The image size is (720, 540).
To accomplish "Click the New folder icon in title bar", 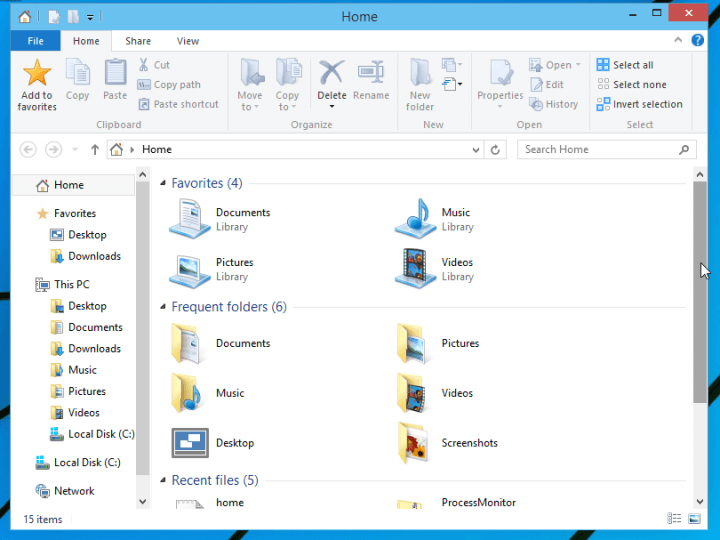I will (x=73, y=17).
